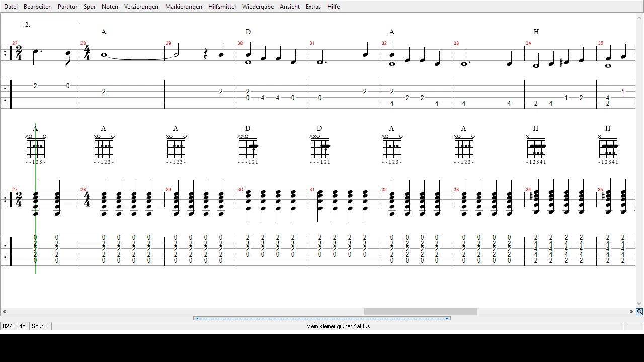Open the Datei menu
The height and width of the screenshot is (362, 644).
[x=11, y=7]
